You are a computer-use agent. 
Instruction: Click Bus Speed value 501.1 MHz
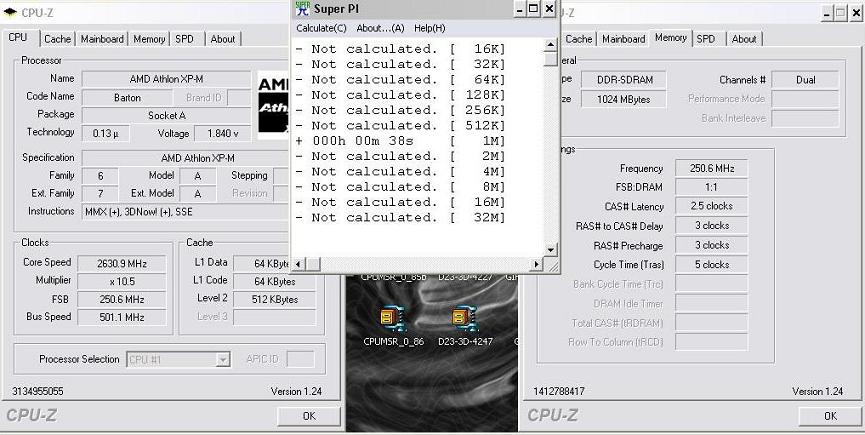(122, 317)
